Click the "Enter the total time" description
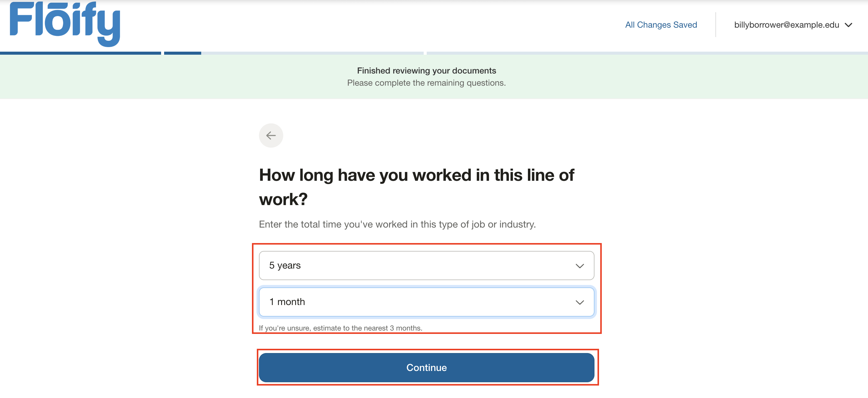This screenshot has height=398, width=868. (397, 224)
